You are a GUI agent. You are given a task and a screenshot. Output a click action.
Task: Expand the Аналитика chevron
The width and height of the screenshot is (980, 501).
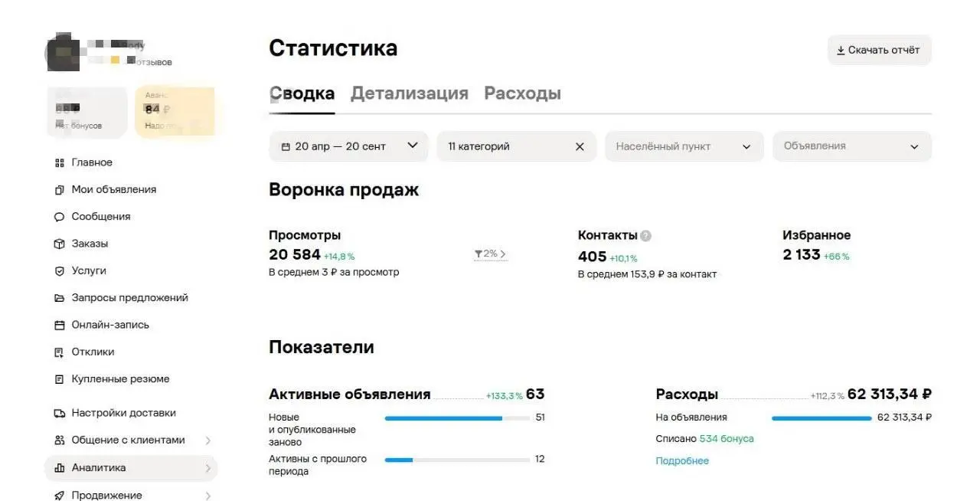coord(207,468)
